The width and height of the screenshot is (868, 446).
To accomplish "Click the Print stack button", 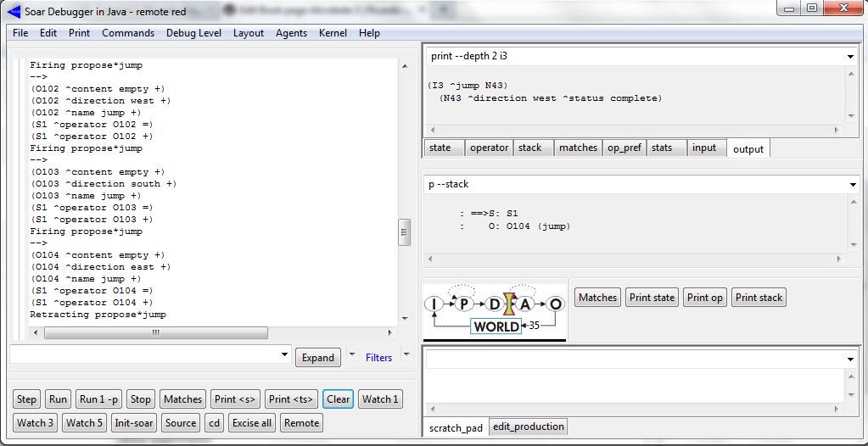I will coord(759,298).
